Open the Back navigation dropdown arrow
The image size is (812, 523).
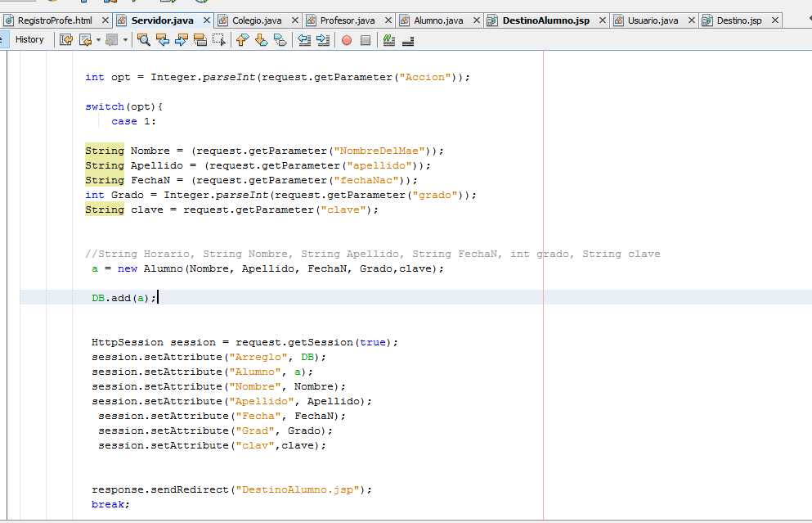[x=98, y=40]
